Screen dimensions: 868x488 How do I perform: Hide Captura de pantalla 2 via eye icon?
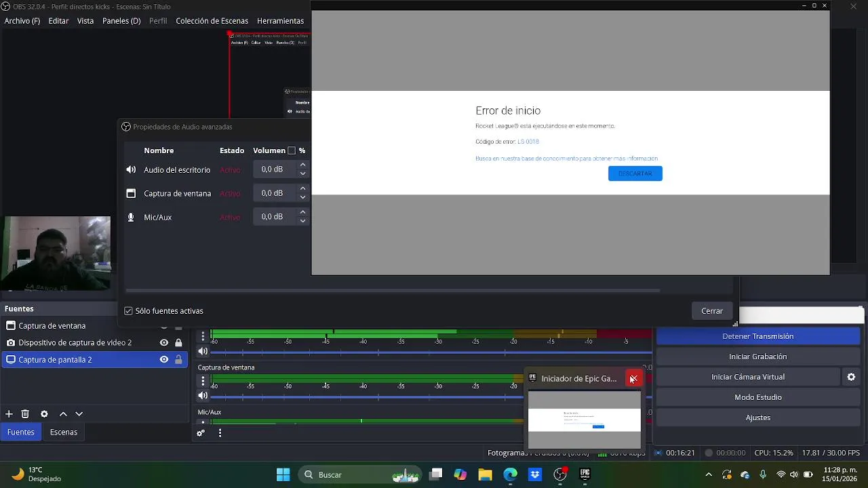pos(163,360)
